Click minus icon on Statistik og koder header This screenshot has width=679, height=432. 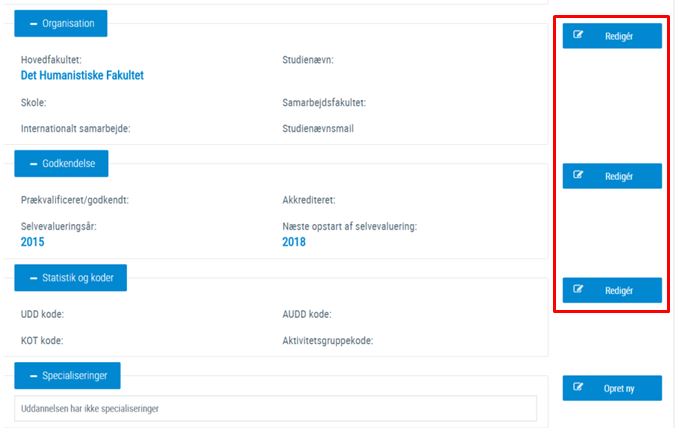(x=33, y=278)
